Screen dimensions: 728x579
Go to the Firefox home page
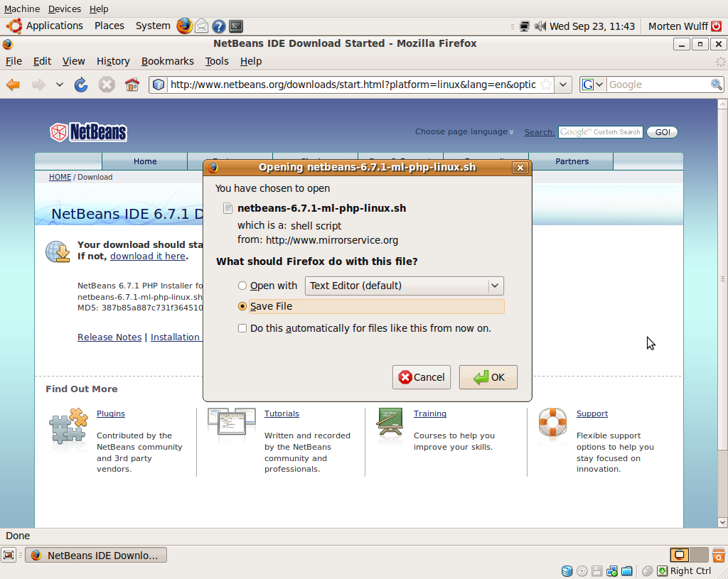click(x=132, y=85)
